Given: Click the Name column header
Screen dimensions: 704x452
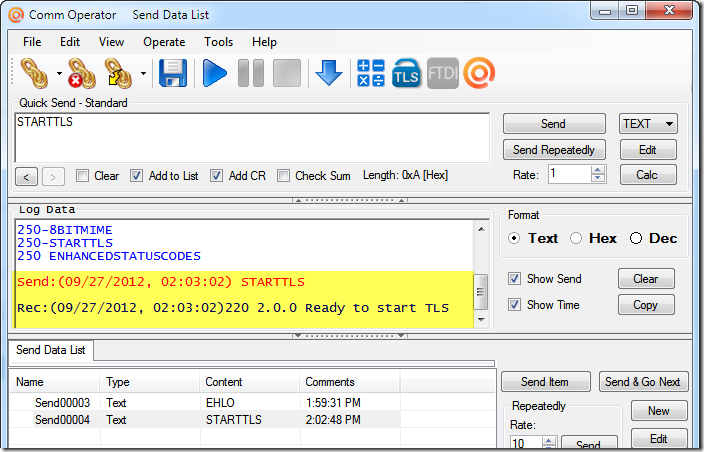Looking at the screenshot, I should [54, 382].
